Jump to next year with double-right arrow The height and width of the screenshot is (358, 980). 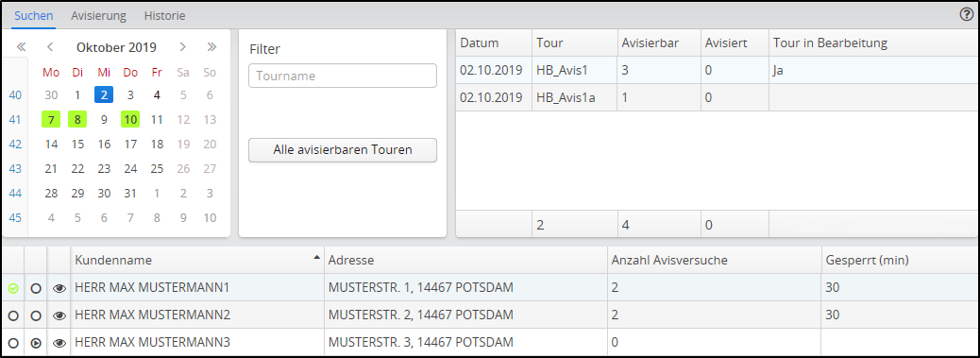point(211,47)
